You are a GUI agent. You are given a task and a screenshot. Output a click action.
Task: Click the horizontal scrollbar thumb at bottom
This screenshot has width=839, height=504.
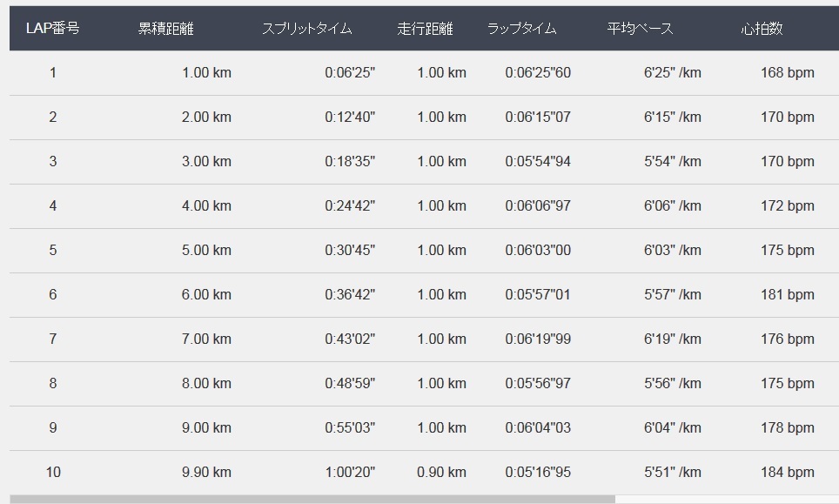312,499
